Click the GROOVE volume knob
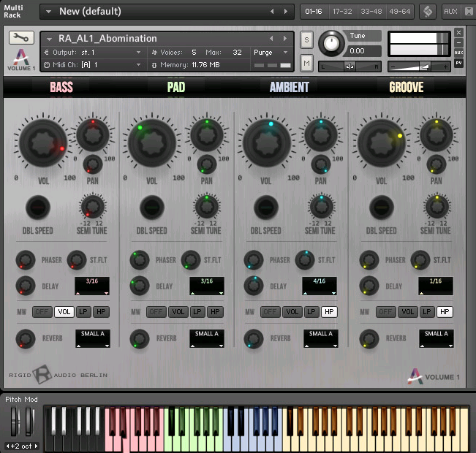Screen dimensions: 476x453 pyautogui.click(x=381, y=143)
